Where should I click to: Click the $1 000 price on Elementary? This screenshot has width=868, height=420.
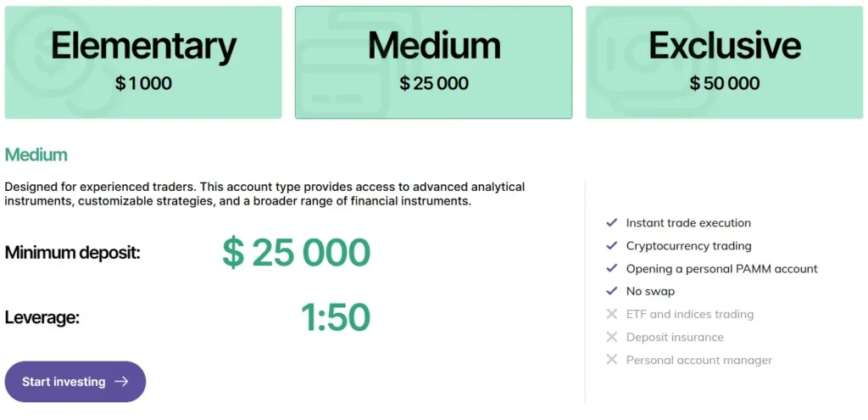pos(143,84)
